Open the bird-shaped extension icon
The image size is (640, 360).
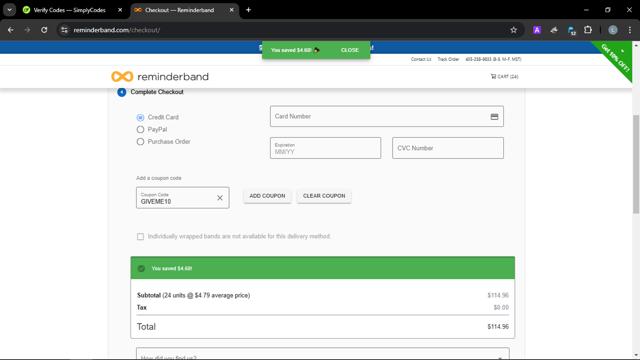click(554, 30)
